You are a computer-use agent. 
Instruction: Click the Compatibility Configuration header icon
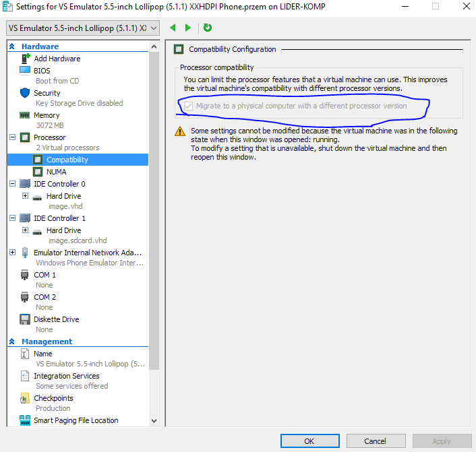179,49
